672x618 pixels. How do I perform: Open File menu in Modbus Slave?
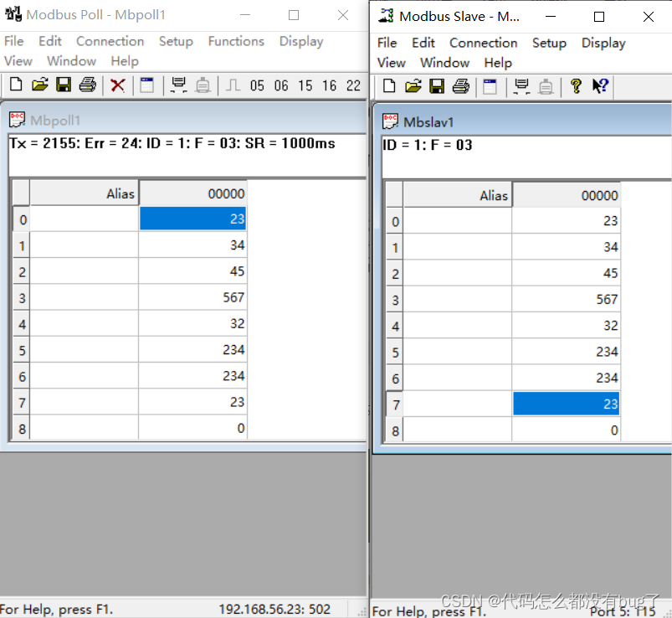387,43
